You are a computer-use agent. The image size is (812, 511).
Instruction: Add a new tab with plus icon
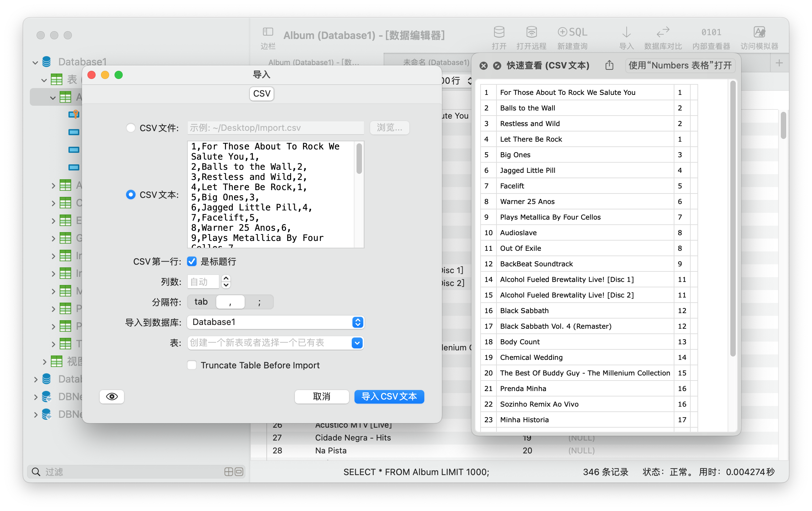[779, 63]
